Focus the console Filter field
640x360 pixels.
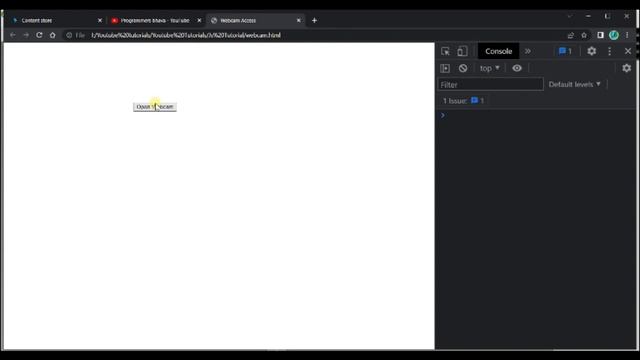[491, 84]
